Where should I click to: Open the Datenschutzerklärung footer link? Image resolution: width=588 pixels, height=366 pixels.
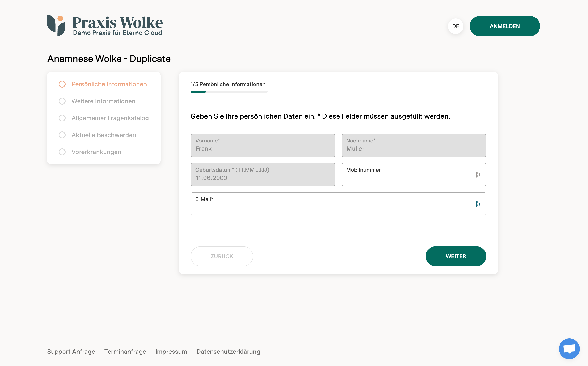(x=228, y=352)
